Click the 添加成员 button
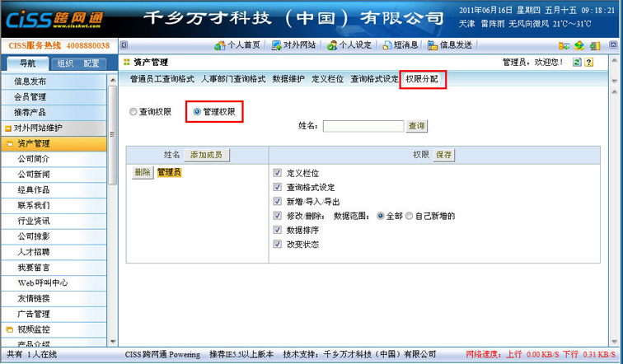The width and height of the screenshot is (623, 364). coord(206,155)
